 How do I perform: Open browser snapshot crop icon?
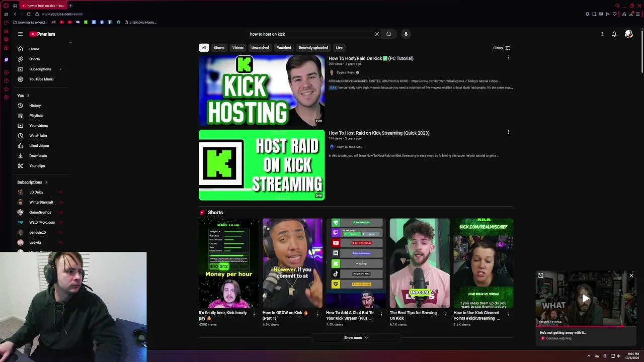click(x=594, y=14)
